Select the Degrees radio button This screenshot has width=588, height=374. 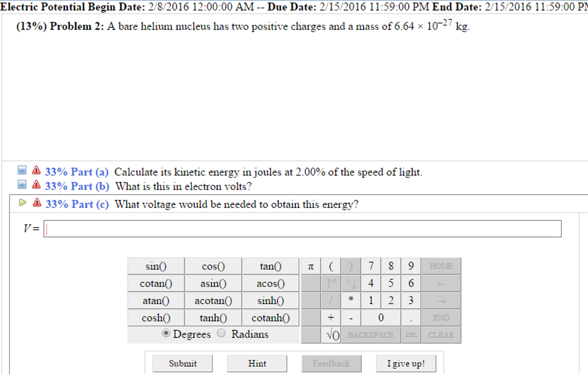pyautogui.click(x=166, y=334)
